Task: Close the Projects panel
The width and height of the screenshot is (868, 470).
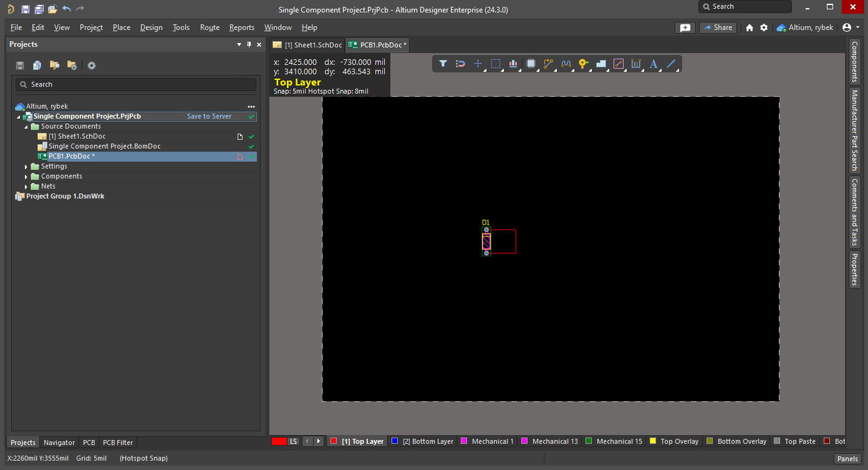Action: (259, 44)
